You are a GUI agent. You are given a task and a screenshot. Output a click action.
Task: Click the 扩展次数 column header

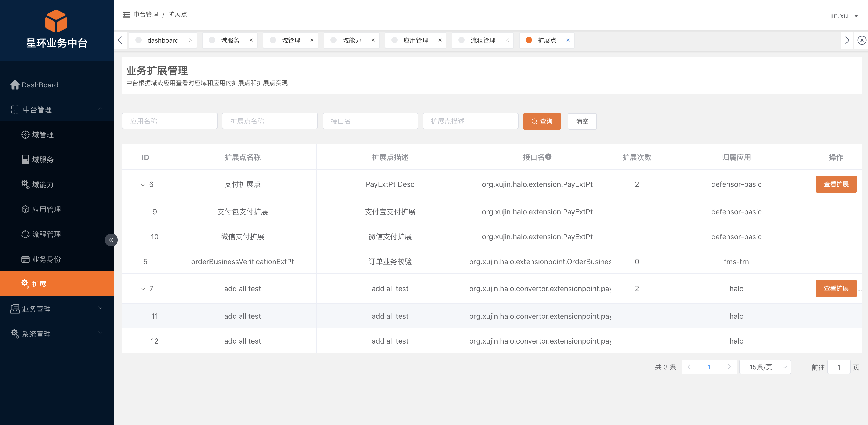[x=636, y=157]
